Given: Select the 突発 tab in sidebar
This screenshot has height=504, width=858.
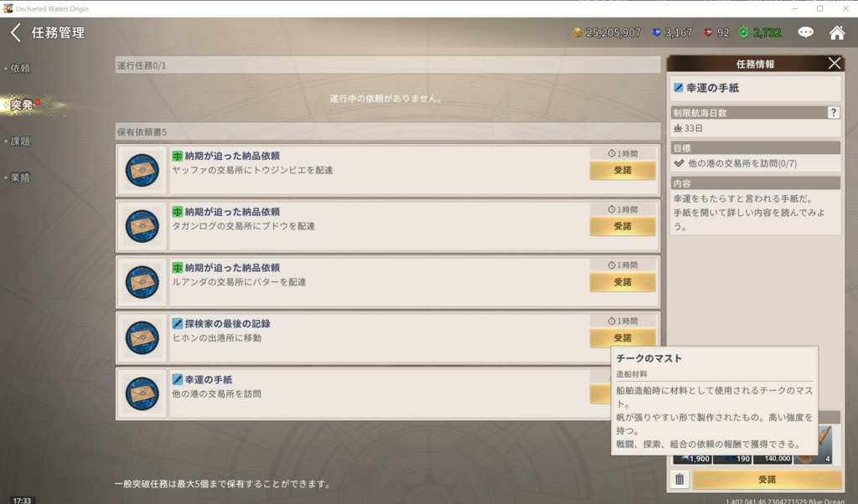Looking at the screenshot, I should click(x=22, y=105).
